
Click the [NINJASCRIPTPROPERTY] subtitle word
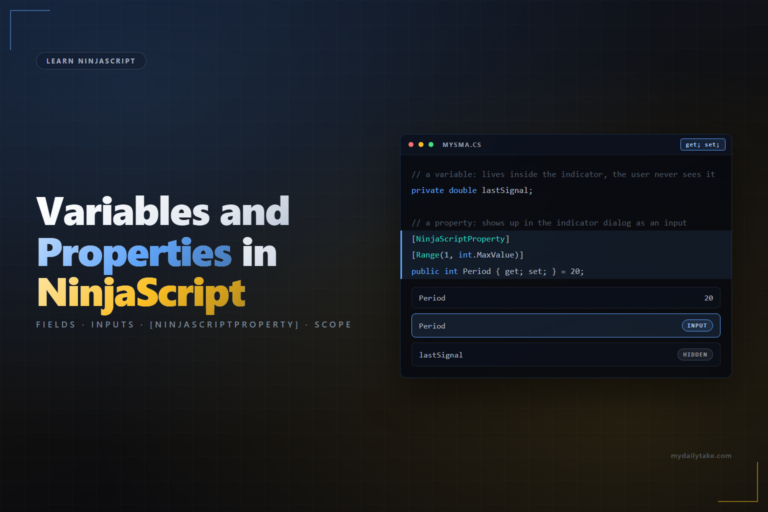(x=224, y=324)
